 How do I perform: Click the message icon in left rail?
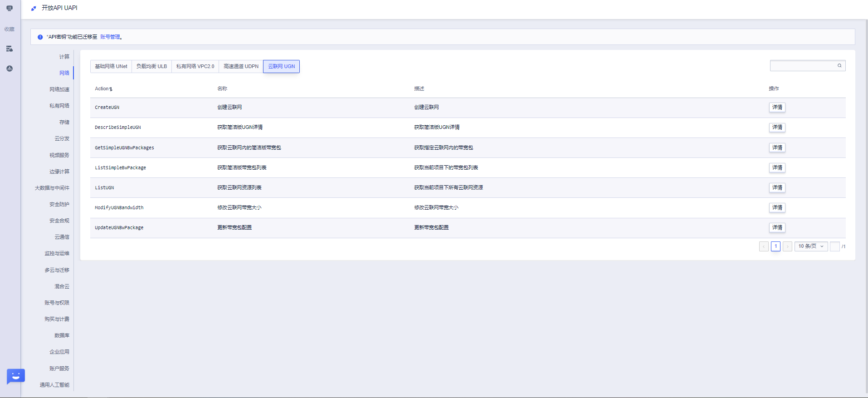coord(10,8)
